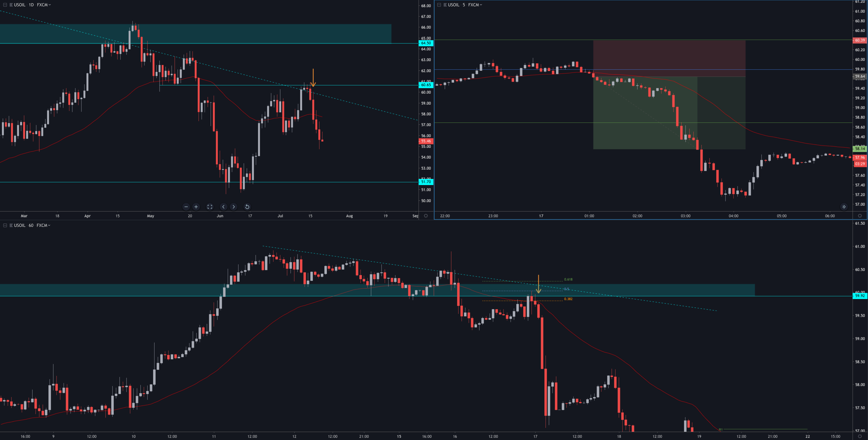868x440 pixels.
Task: Zoom out the daily chart with minus button
Action: coord(186,207)
